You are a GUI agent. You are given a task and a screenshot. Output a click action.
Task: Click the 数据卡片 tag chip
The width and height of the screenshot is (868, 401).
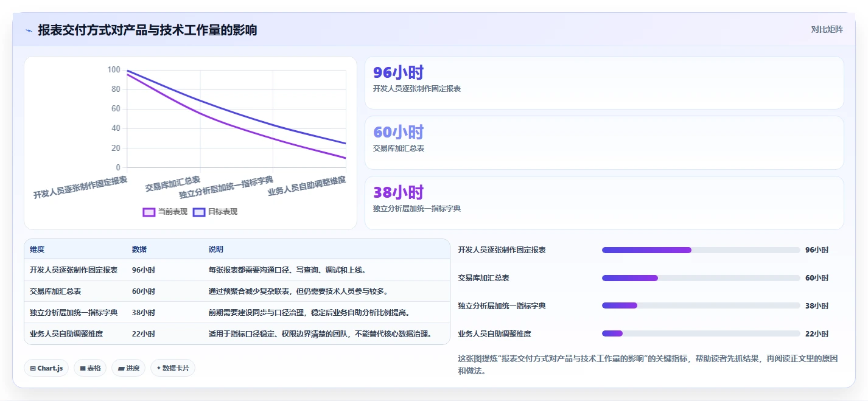tap(173, 368)
